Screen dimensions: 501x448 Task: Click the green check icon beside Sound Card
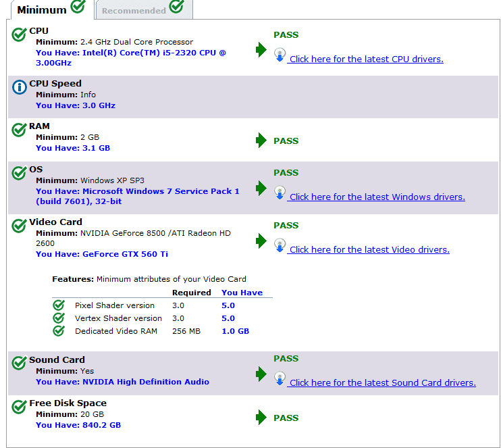tap(20, 364)
